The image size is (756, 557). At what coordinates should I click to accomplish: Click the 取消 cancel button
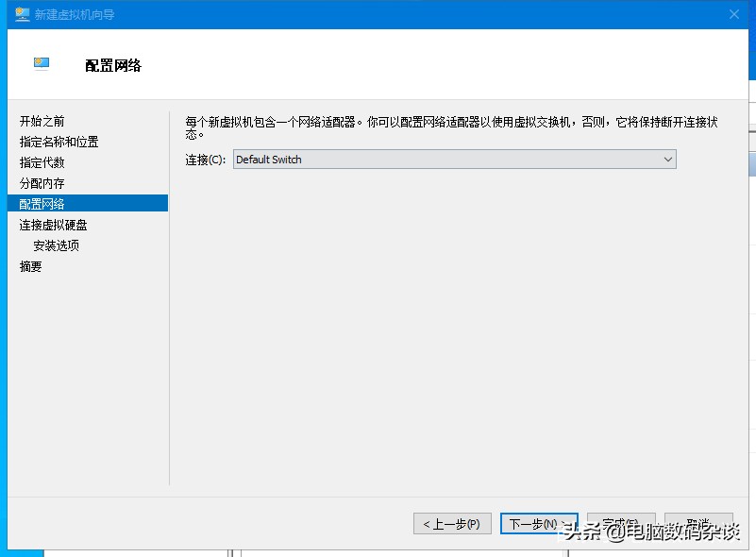(x=698, y=523)
